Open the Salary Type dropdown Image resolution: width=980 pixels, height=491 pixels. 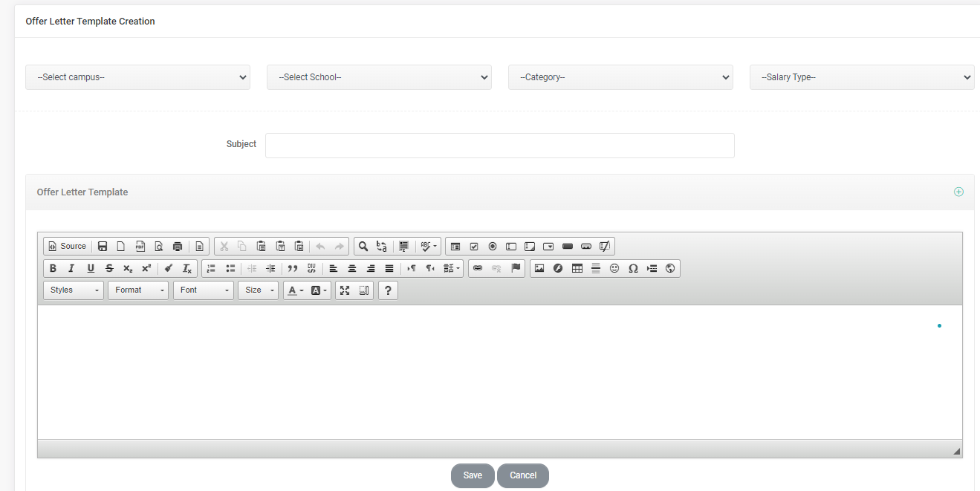[861, 77]
